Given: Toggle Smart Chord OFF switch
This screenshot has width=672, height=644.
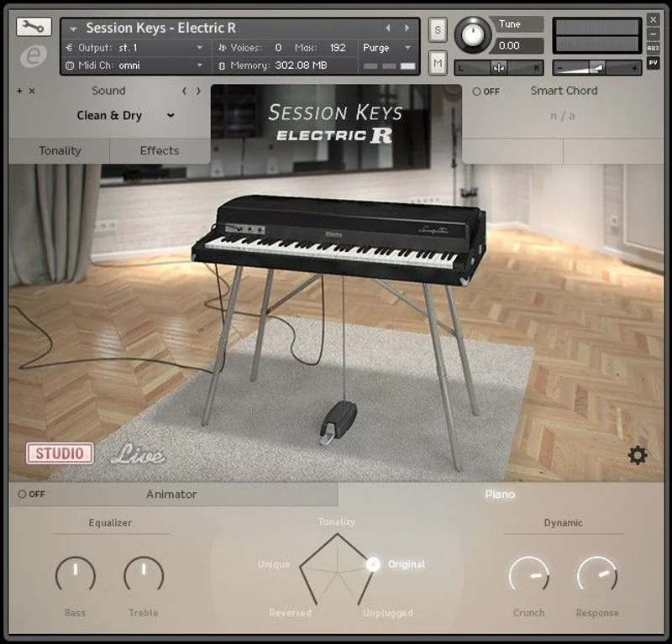Looking at the screenshot, I should tap(486, 92).
